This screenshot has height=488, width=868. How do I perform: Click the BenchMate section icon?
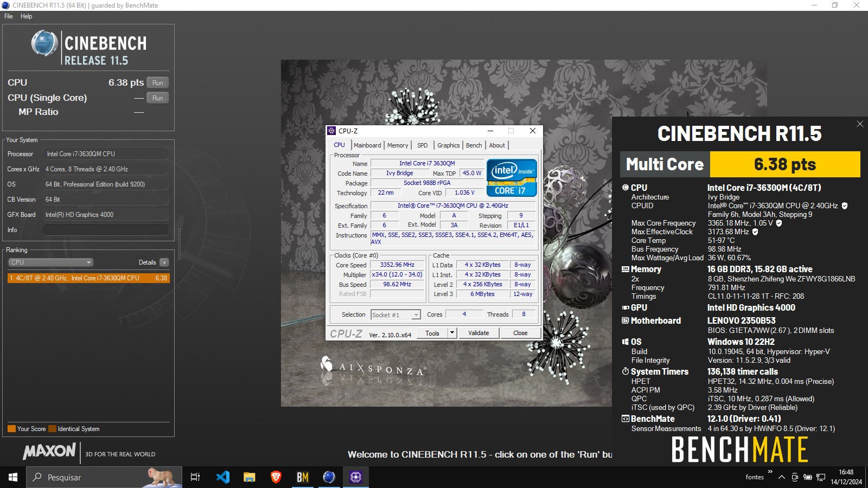pyautogui.click(x=625, y=419)
